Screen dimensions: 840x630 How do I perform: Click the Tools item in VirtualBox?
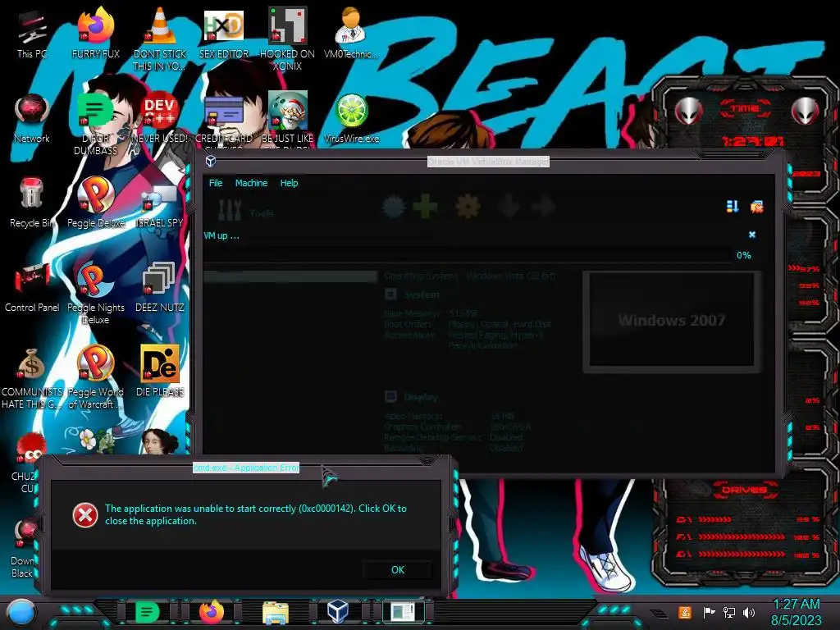tap(246, 211)
